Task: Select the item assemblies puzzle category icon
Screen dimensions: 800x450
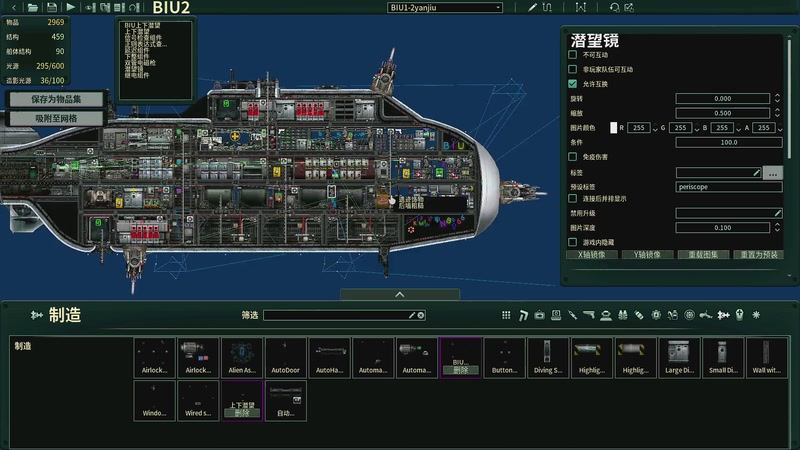Action: tap(723, 315)
